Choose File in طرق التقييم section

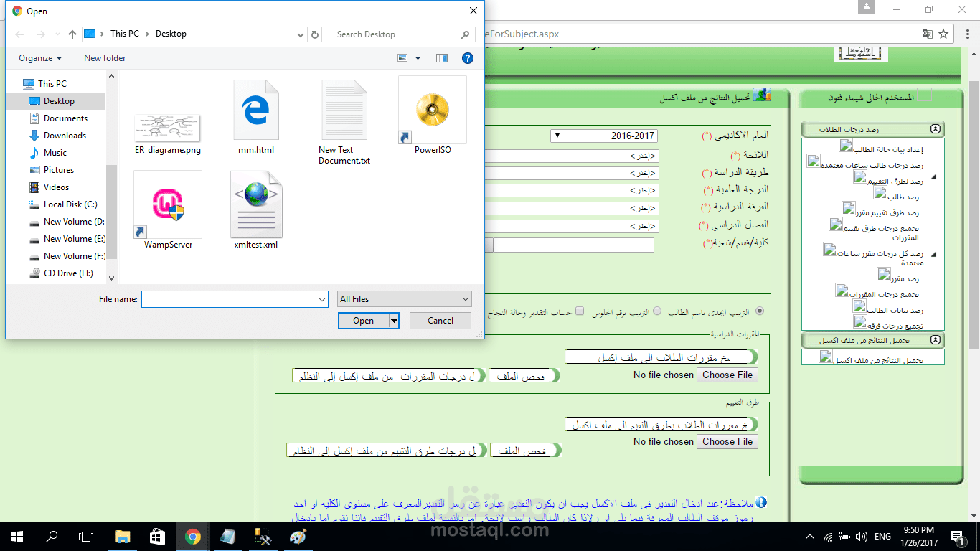coord(727,441)
